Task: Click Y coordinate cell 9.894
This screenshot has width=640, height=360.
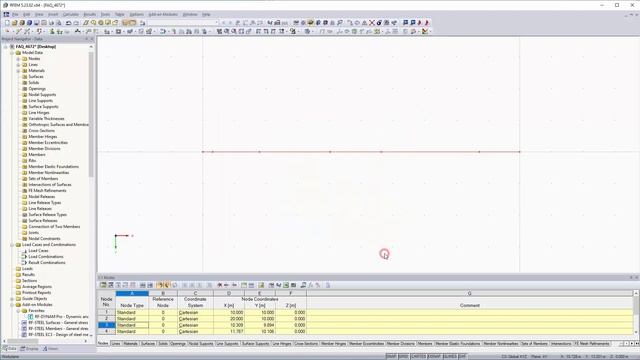Action: tap(260, 325)
